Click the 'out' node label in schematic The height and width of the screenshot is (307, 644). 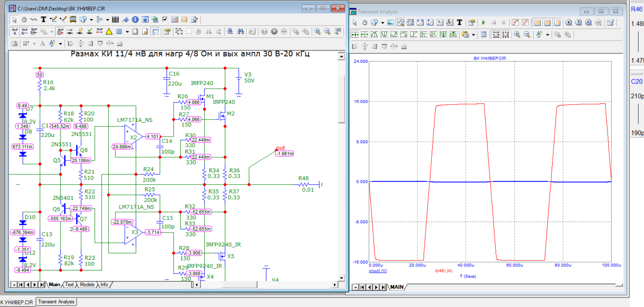[281, 148]
